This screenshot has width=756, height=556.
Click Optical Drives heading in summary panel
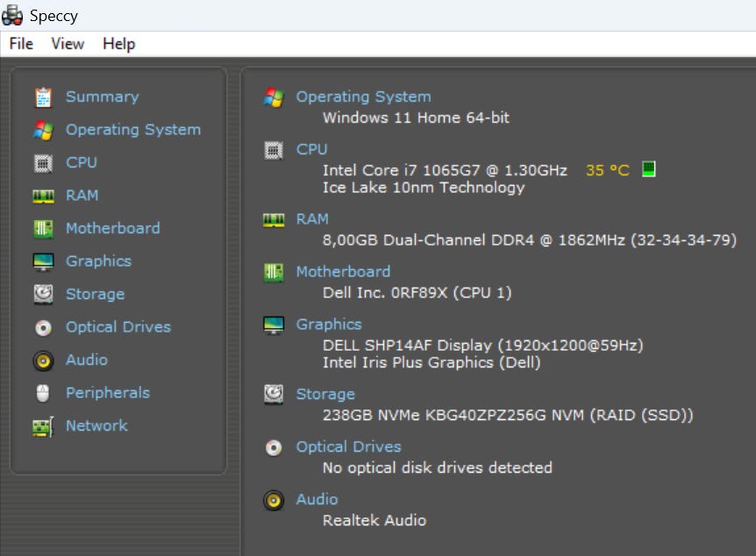click(x=348, y=447)
